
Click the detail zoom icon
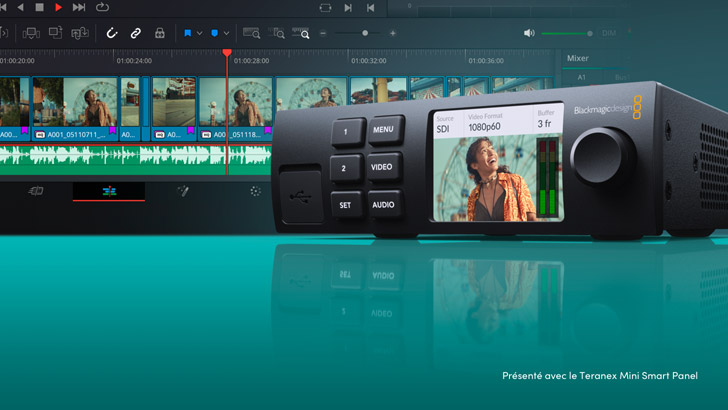pyautogui.click(x=277, y=33)
